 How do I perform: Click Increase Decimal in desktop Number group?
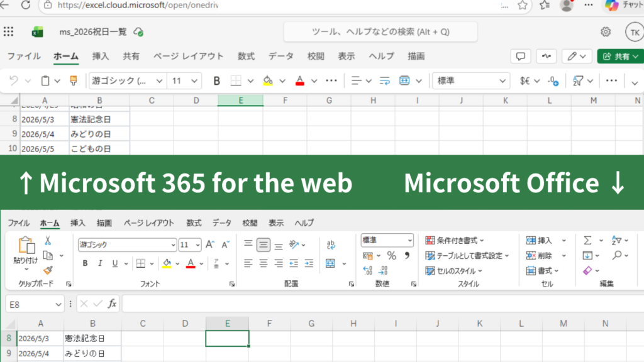[367, 270]
